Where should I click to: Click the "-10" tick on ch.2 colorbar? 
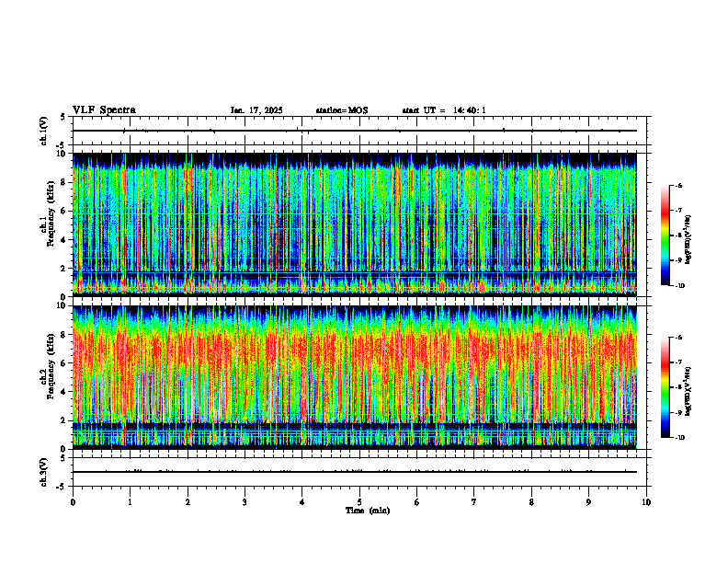(x=680, y=438)
